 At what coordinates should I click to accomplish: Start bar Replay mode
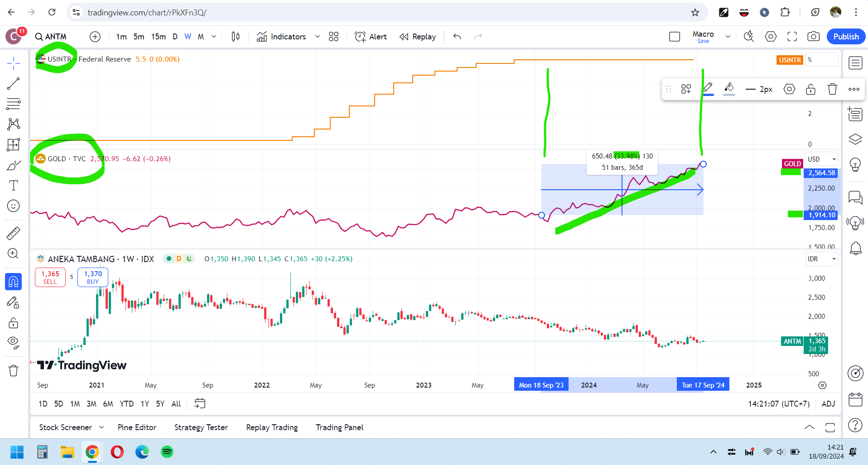point(418,37)
